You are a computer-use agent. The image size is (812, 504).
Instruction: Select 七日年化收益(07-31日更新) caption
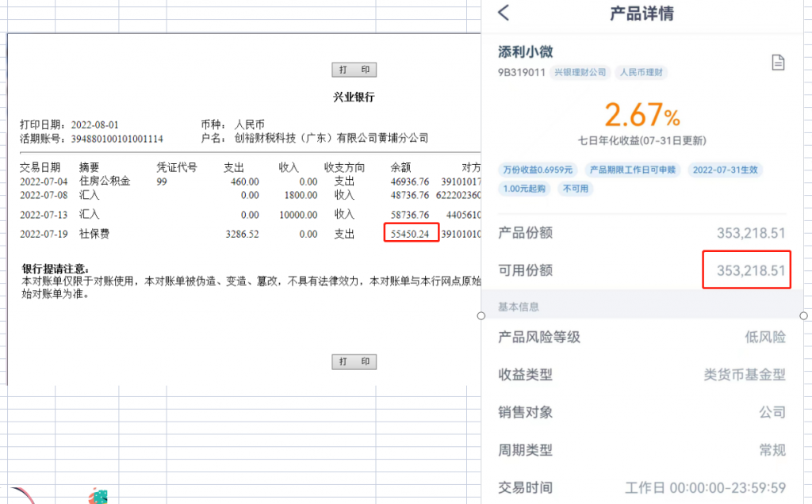tap(642, 141)
